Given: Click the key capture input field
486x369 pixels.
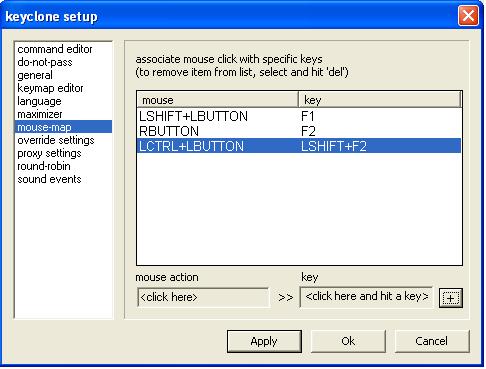Looking at the screenshot, I should tap(366, 297).
